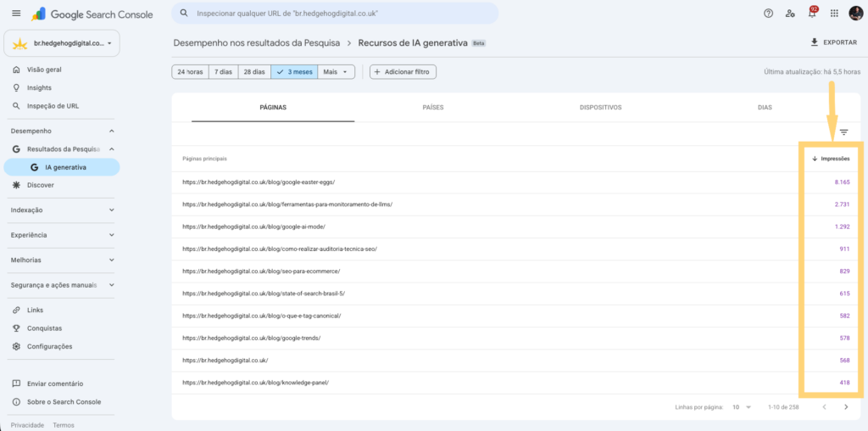Open the help question mark icon

[x=768, y=14]
